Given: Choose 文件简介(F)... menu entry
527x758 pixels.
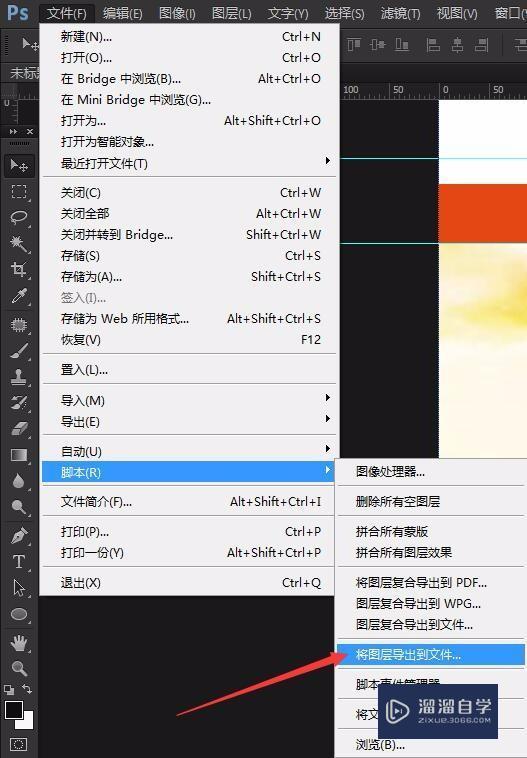Looking at the screenshot, I should (x=189, y=501).
